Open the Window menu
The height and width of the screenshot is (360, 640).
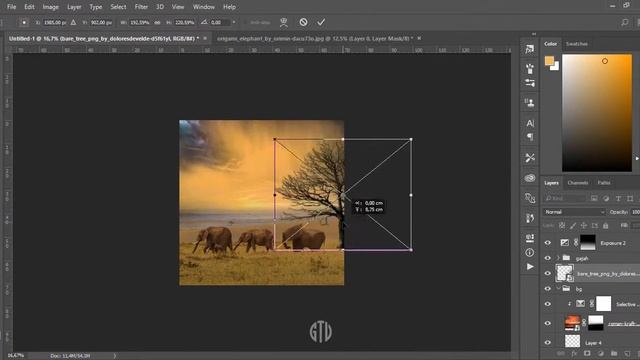(x=204, y=7)
